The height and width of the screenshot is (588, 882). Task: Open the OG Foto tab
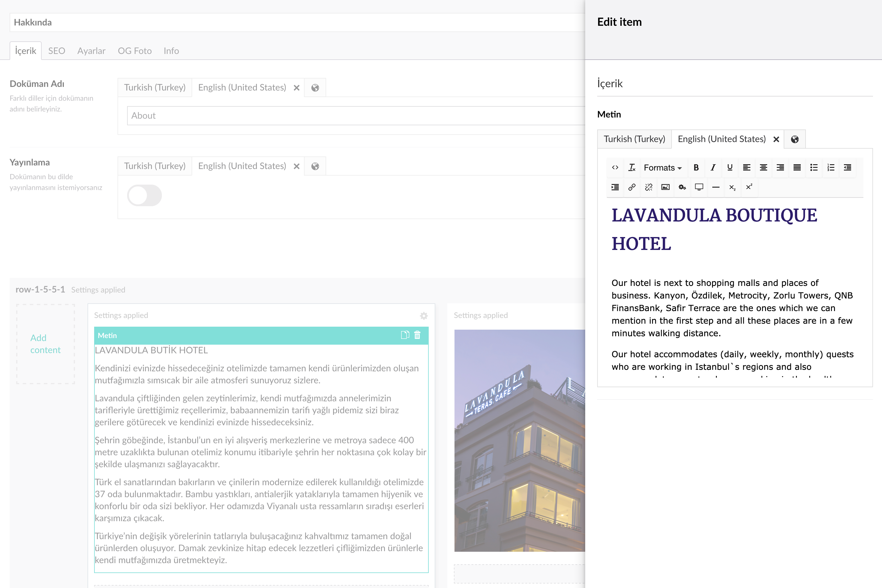pyautogui.click(x=135, y=51)
